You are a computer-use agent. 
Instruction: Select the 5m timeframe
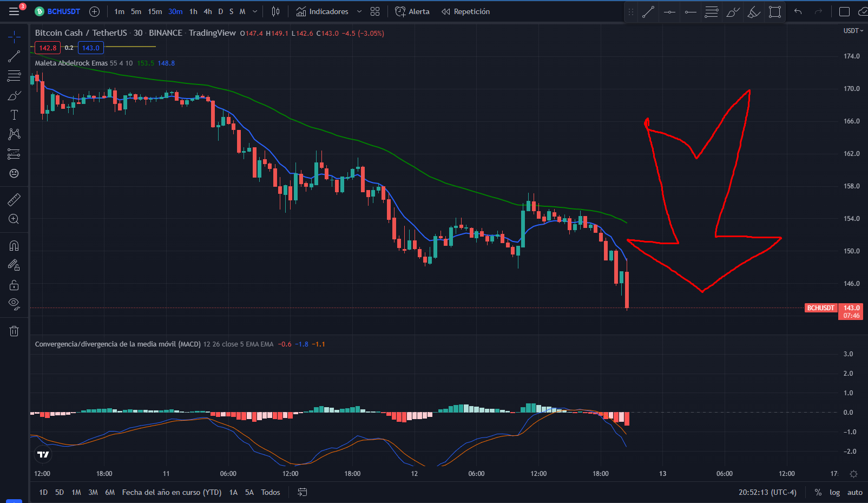[136, 11]
